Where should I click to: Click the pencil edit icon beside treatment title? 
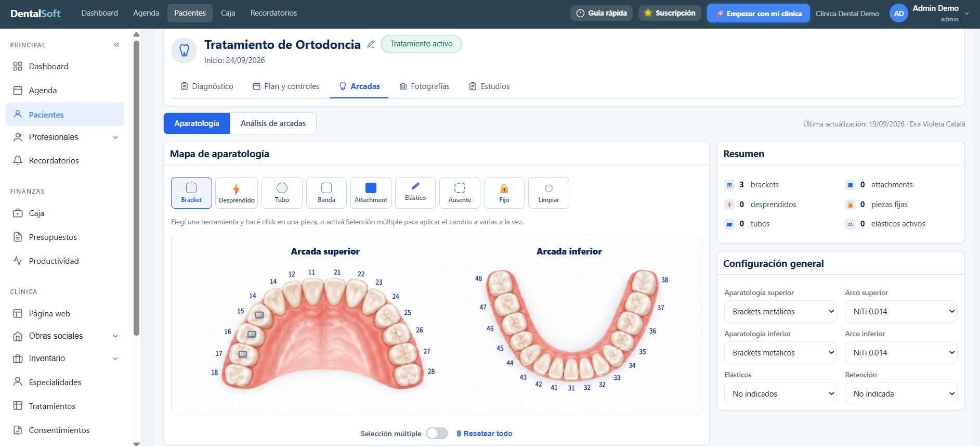pos(371,44)
